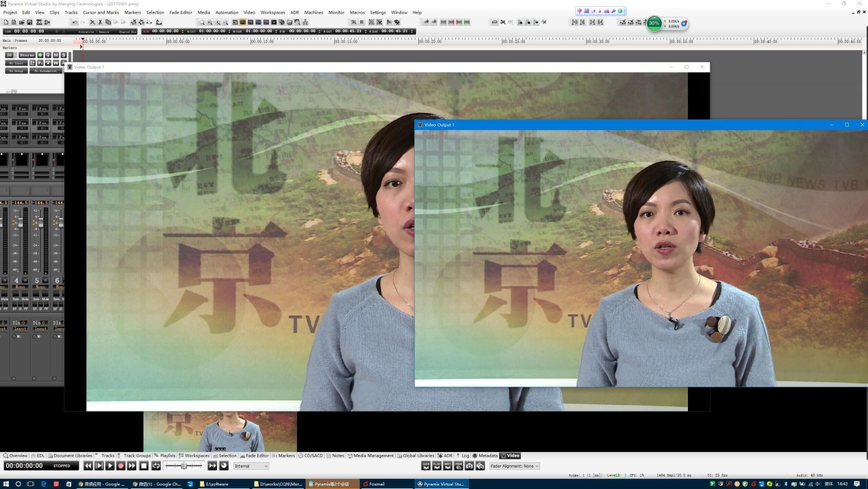Toggle the green track record-arm button
The height and width of the screenshot is (489, 868).
(40, 55)
